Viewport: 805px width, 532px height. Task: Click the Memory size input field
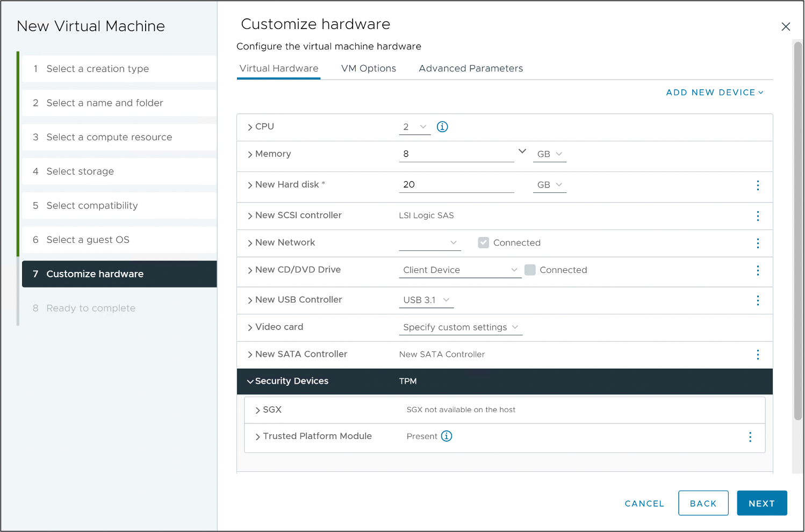click(457, 154)
